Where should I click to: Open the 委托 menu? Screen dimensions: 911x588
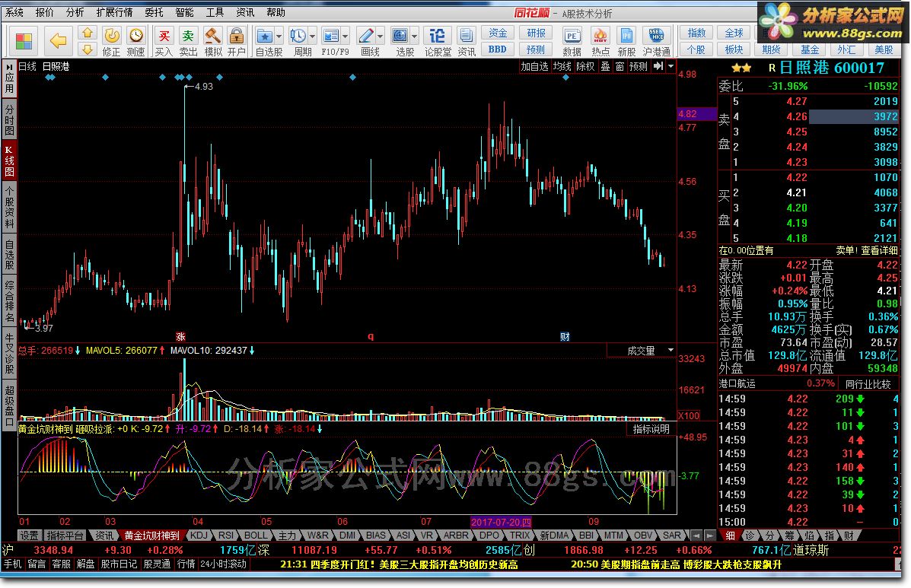(154, 12)
